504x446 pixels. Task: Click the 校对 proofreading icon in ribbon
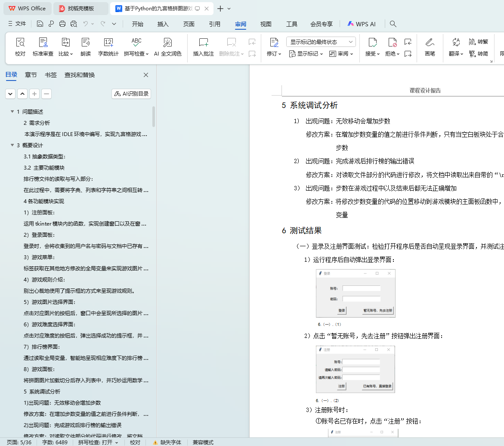point(20,43)
